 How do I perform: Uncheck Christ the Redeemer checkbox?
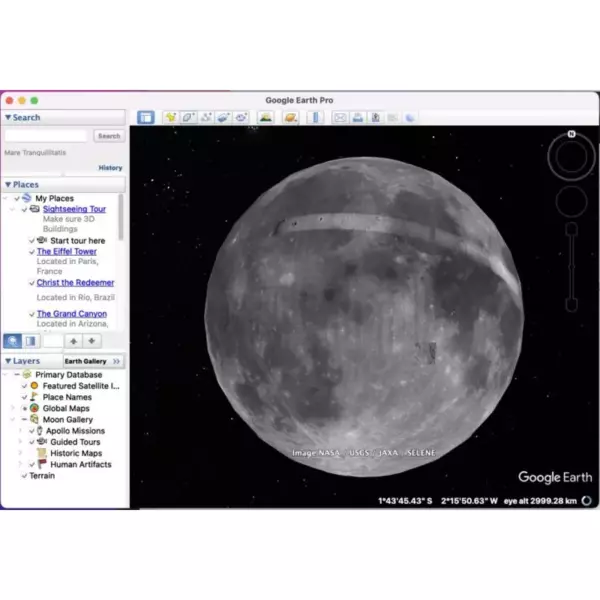[x=32, y=283]
